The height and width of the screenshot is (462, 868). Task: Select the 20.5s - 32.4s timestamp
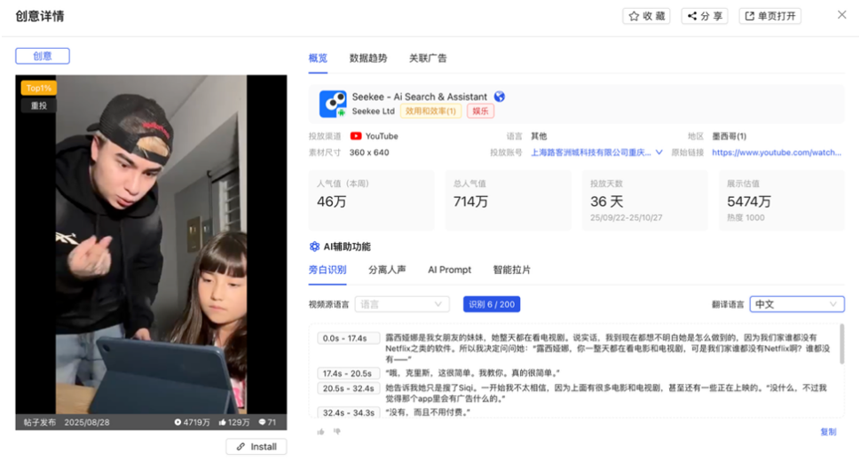[x=348, y=388]
